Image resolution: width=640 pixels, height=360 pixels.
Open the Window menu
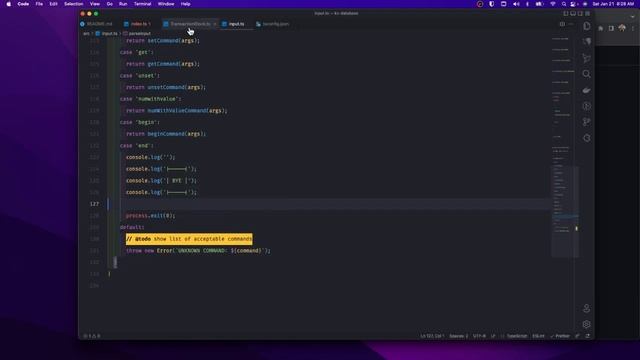(x=166, y=4)
